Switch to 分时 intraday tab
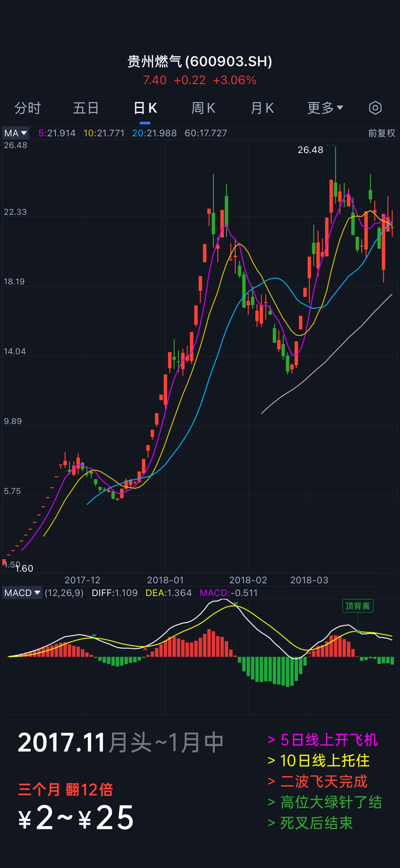Image resolution: width=400 pixels, height=868 pixels. point(28,108)
